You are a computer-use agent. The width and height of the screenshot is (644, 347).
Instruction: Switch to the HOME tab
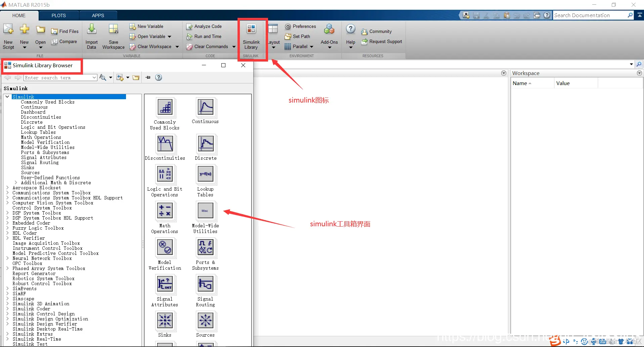click(x=19, y=15)
